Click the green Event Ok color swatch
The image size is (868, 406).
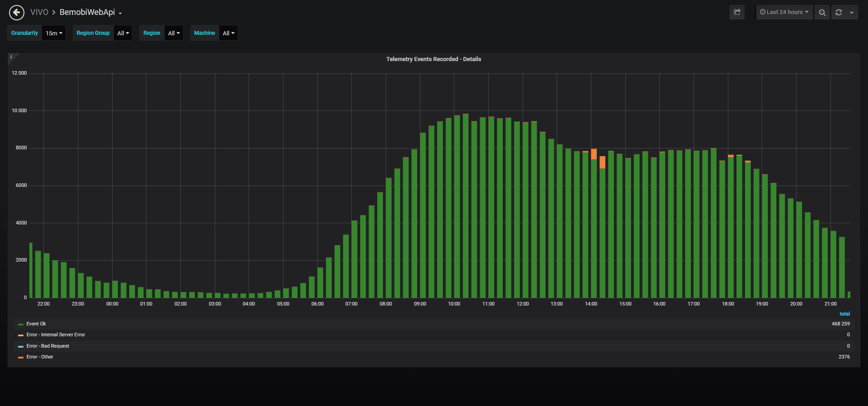(21, 324)
